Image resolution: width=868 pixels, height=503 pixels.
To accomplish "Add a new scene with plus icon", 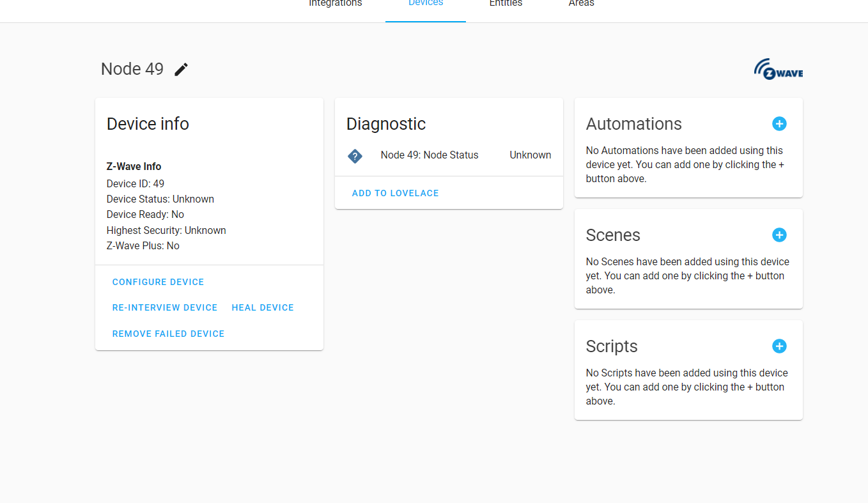I will pos(779,235).
